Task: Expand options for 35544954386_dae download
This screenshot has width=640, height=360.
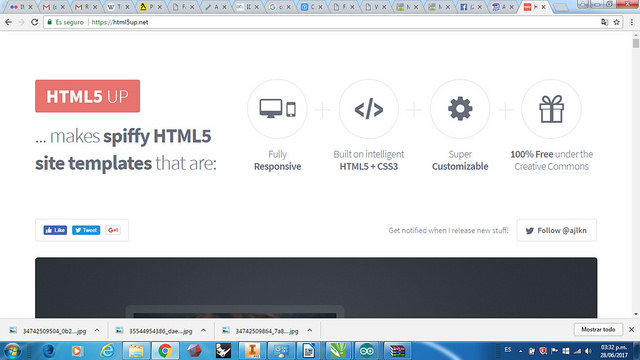Action: point(203,331)
